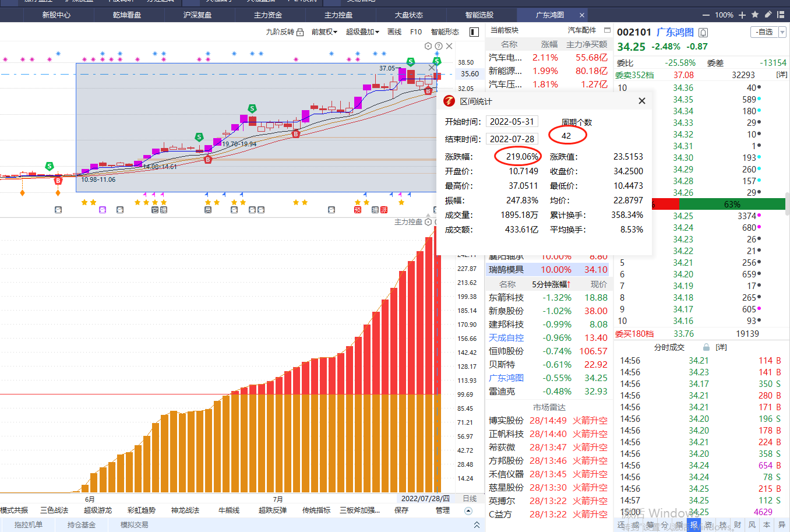Open 主力控盘 sub-chart settings hexagon icon
The width and height of the screenshot is (790, 532).
(x=428, y=222)
